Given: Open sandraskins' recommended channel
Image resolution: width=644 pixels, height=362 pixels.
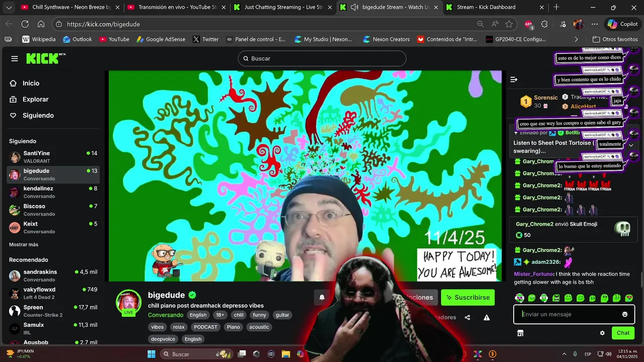Looking at the screenshot, I should (x=54, y=276).
